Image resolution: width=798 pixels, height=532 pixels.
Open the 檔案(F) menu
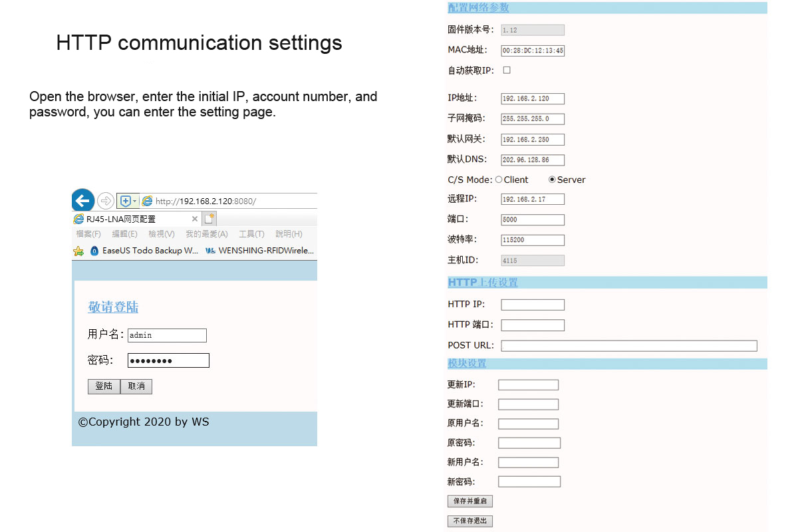coord(88,234)
